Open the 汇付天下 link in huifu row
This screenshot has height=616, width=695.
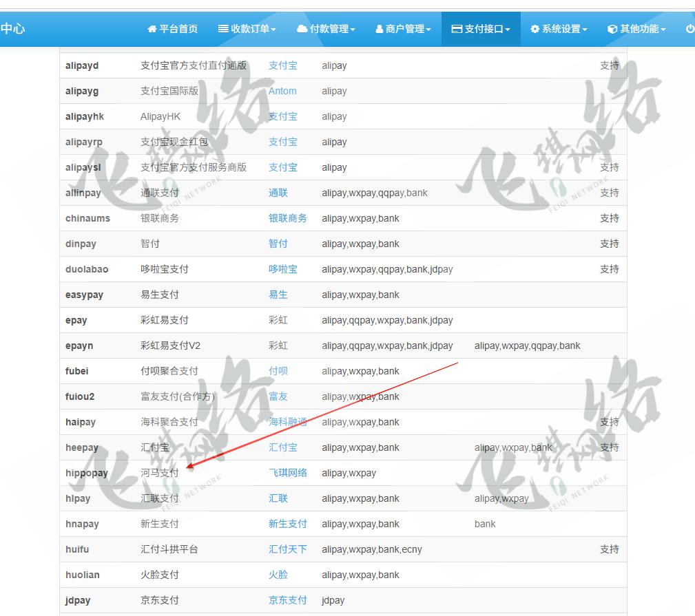[288, 549]
